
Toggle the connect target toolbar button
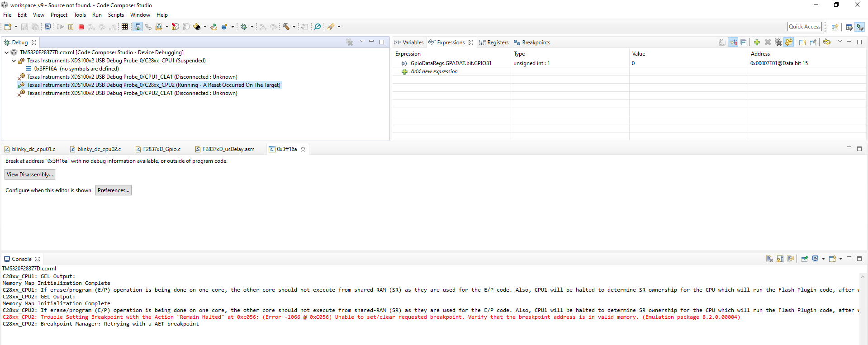point(138,27)
